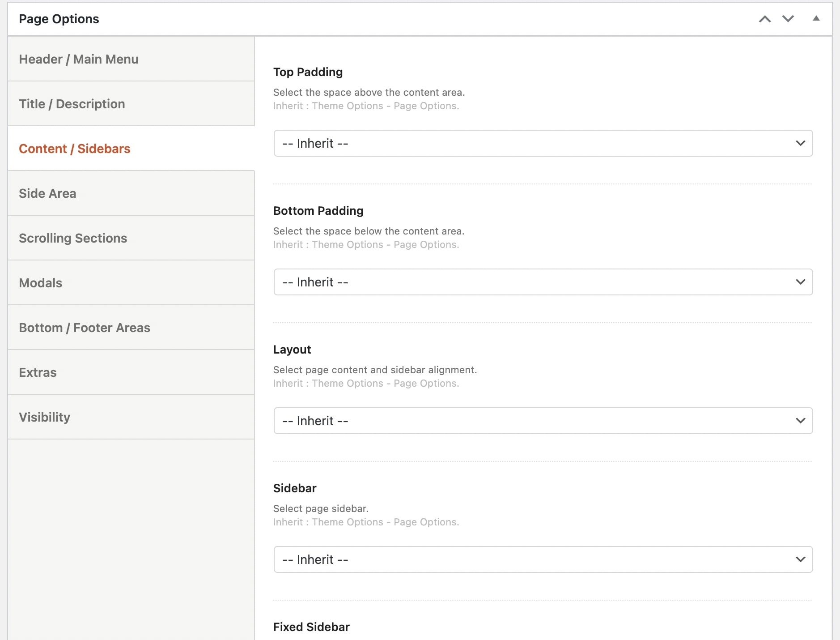Open the Header / Main Menu tab
840x640 pixels.
[79, 59]
